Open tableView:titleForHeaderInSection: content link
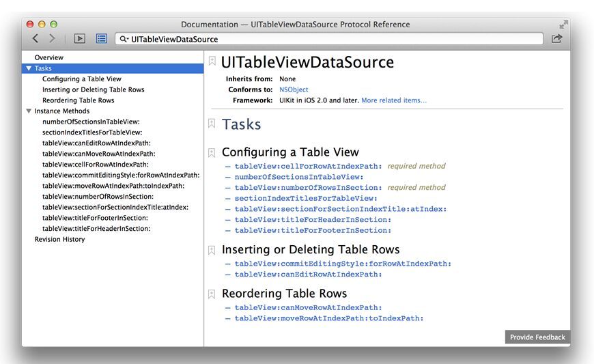Viewport: 594px width, 364px height. click(x=313, y=220)
